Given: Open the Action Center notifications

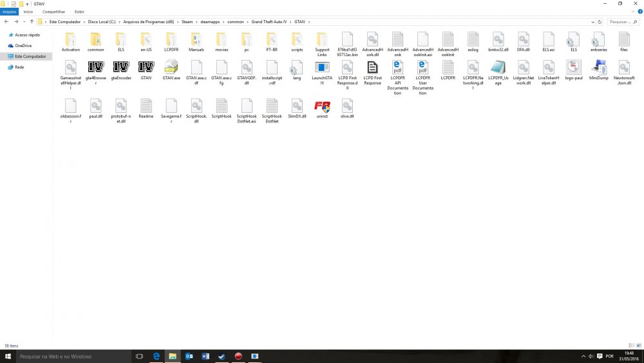Looking at the screenshot, I should tap(600, 357).
